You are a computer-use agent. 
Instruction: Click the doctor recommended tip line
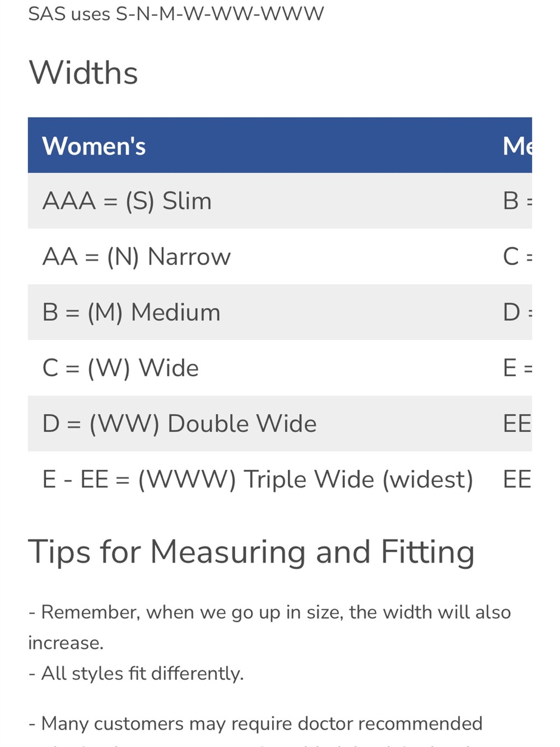[x=255, y=723]
